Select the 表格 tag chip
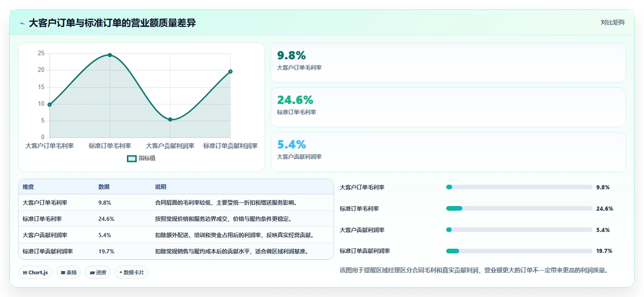Viewport: 644px width, 297px height. tap(69, 272)
